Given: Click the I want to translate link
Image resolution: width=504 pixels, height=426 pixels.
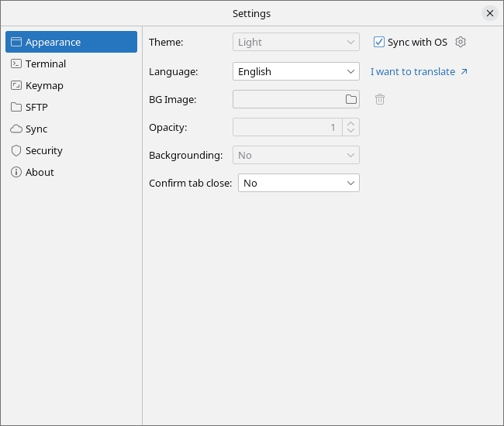Looking at the screenshot, I should [413, 71].
